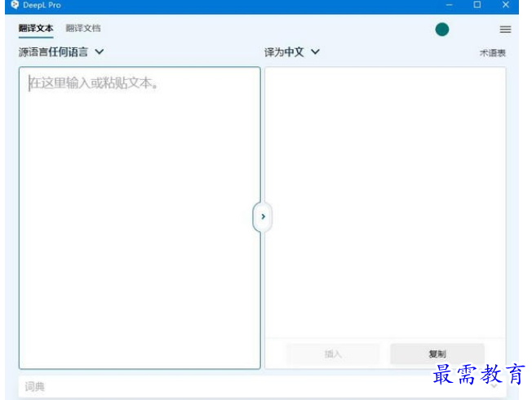532x400 pixels.
Task: Open the 译为中文 target language dropdown
Action: click(x=292, y=52)
